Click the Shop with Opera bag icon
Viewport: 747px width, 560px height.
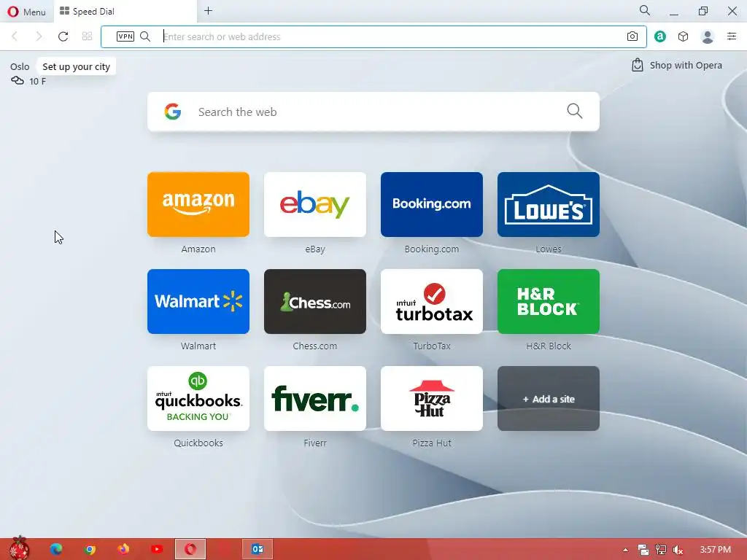(637, 65)
